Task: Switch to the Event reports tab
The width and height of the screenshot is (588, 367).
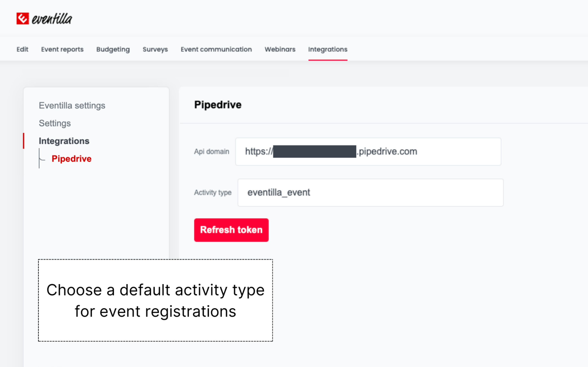Action: pos(62,49)
